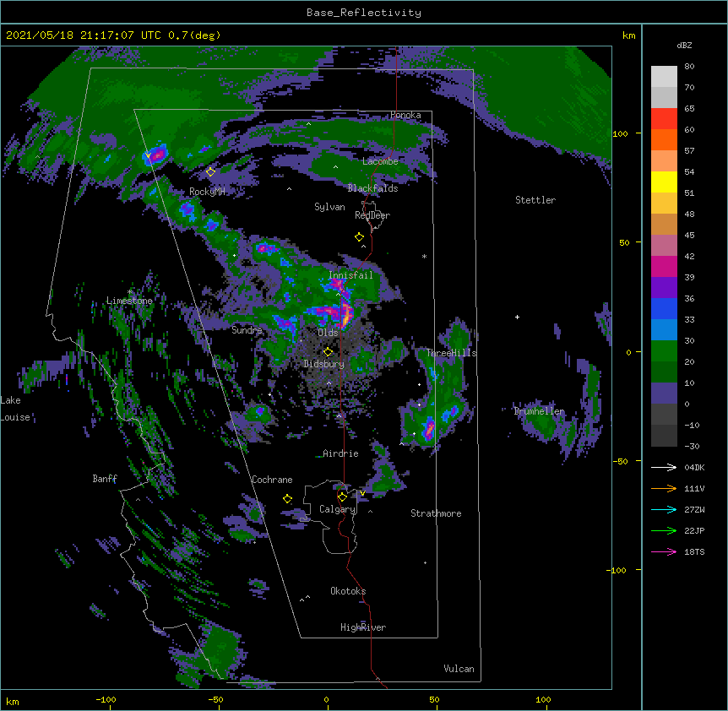
Task: Click the Sylvan label on the map
Action: pyautogui.click(x=329, y=207)
